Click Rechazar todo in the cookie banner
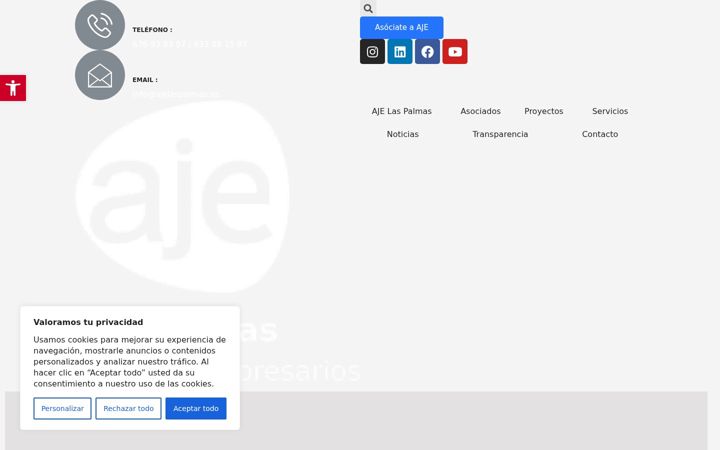 pos(129,408)
